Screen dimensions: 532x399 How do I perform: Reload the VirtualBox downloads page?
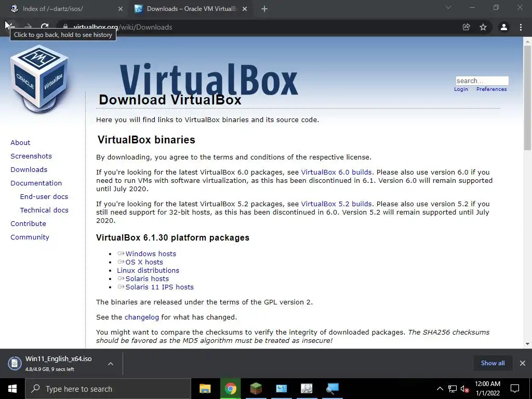tap(45, 27)
